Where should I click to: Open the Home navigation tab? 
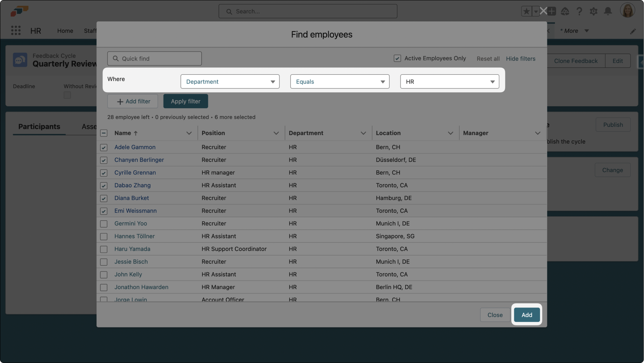(65, 31)
